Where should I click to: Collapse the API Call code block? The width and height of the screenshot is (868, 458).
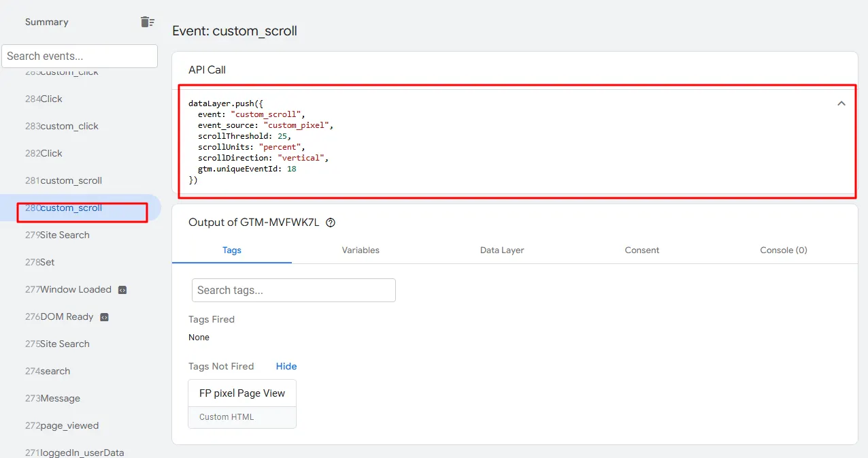click(841, 103)
